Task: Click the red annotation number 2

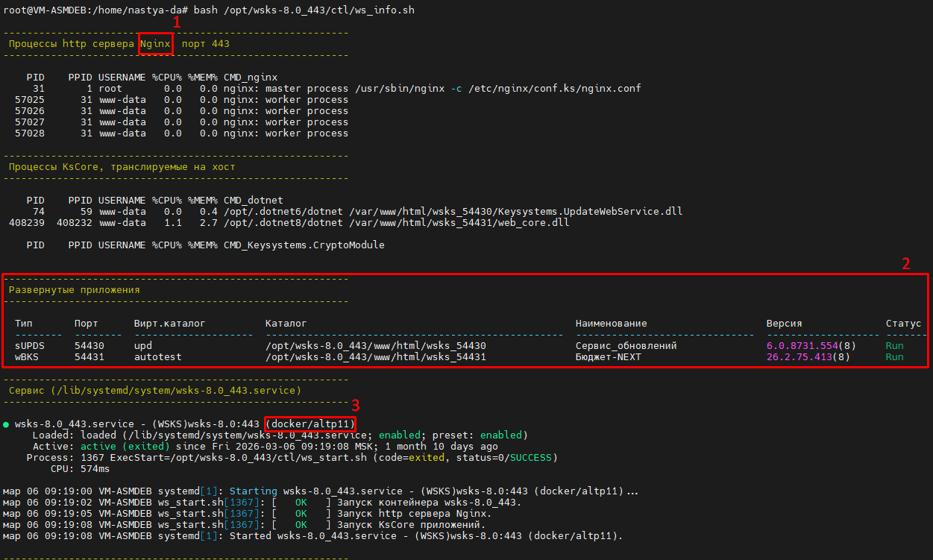Action: pyautogui.click(x=906, y=263)
